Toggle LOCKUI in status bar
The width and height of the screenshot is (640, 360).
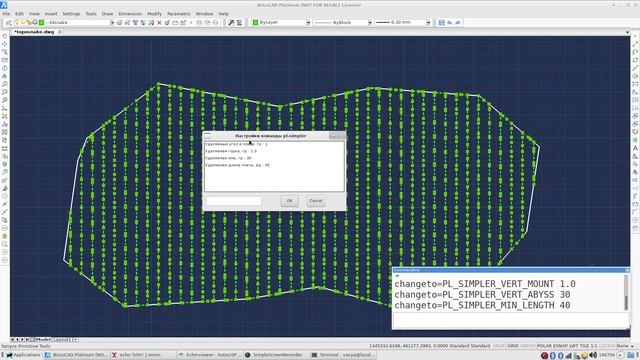(x=607, y=346)
